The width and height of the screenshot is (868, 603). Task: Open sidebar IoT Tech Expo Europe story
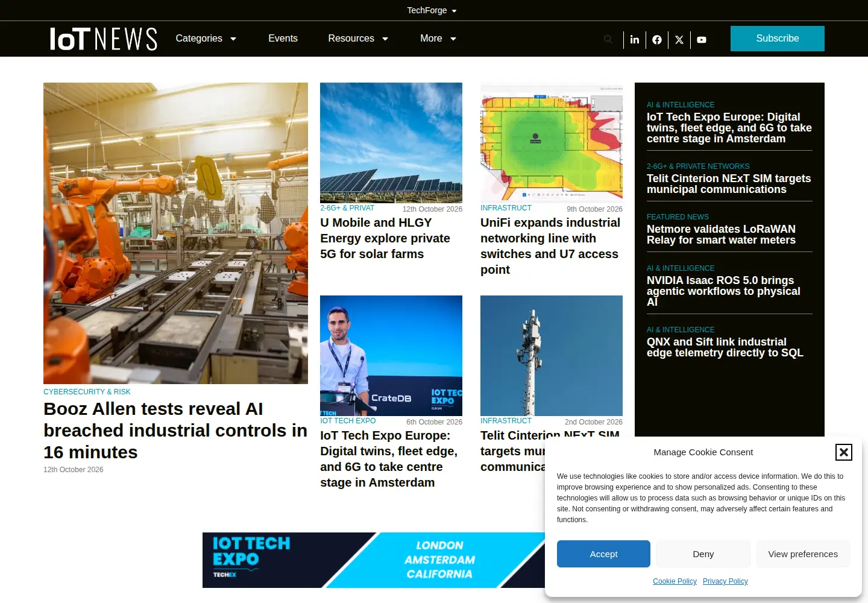coord(729,128)
